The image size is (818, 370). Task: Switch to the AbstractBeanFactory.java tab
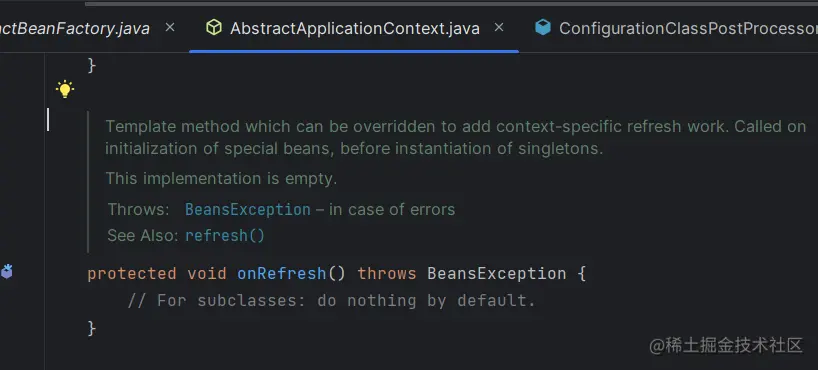coord(75,28)
